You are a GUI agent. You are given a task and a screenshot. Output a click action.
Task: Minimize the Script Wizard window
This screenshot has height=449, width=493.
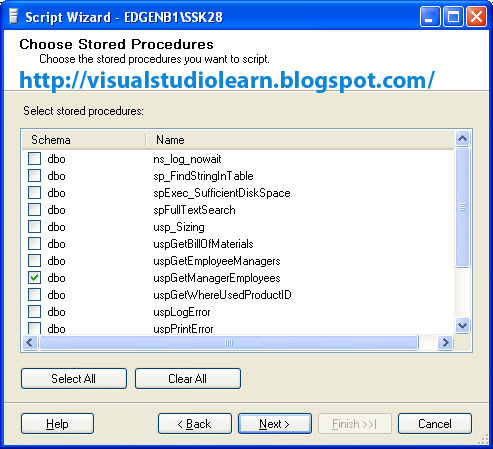coord(430,16)
